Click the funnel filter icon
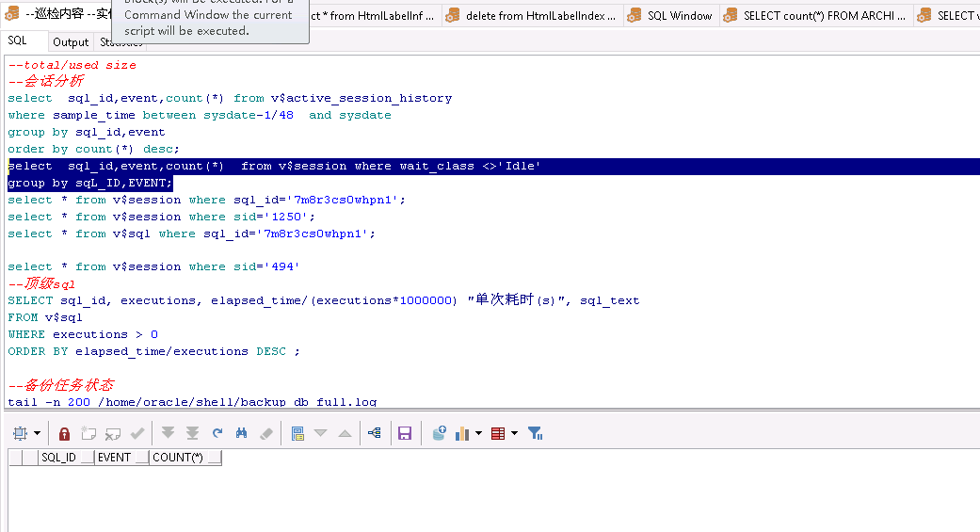This screenshot has width=980, height=532. 535,434
